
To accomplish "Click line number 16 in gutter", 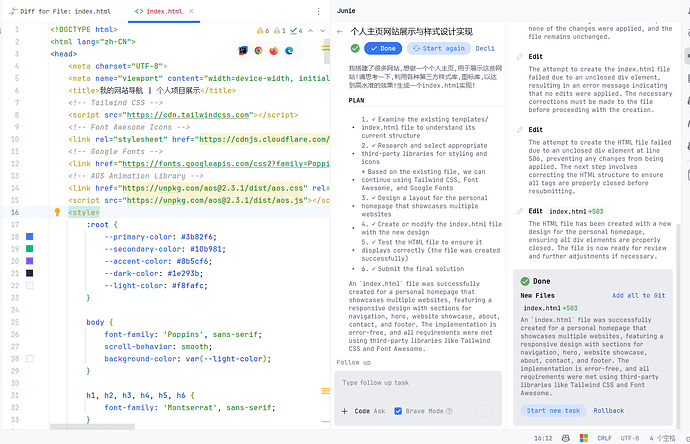I will coord(15,212).
